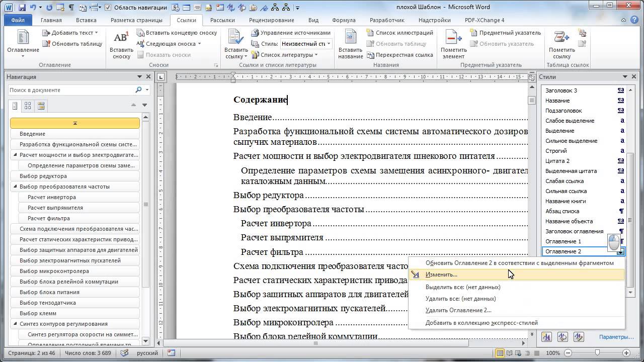
Task: Collapse Выбор преобразователя частоты heading
Action: (x=15, y=187)
